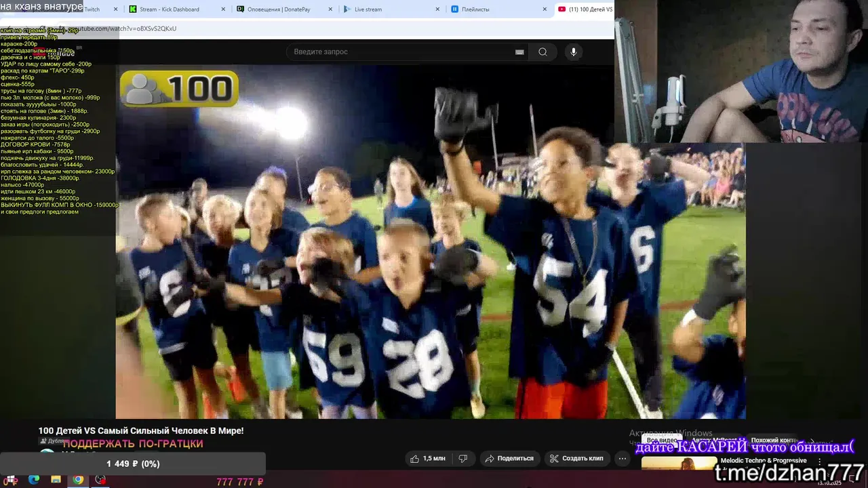Close the DonatePay tab
The image size is (868, 488).
(331, 9)
